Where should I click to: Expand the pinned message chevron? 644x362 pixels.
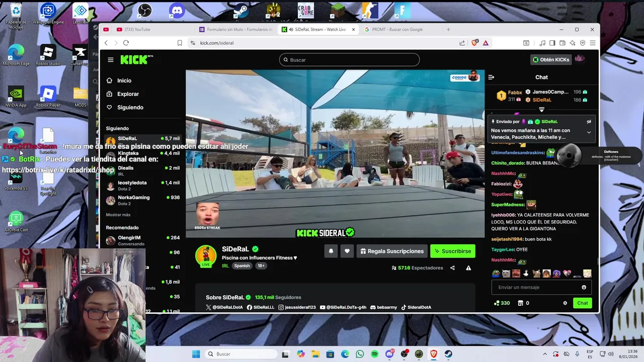click(589, 133)
